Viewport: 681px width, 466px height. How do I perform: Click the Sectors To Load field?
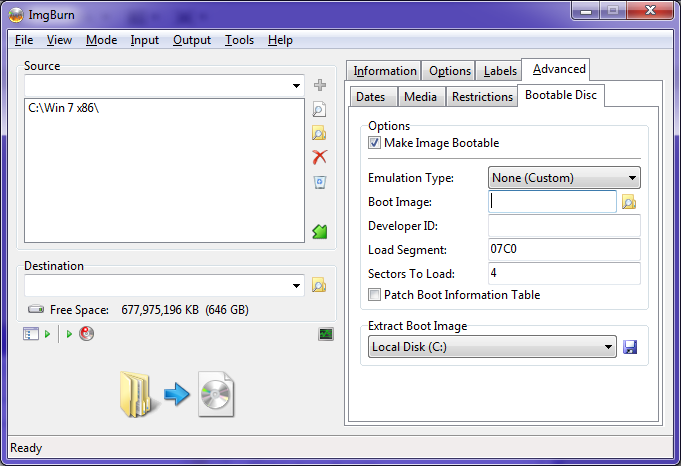click(564, 273)
